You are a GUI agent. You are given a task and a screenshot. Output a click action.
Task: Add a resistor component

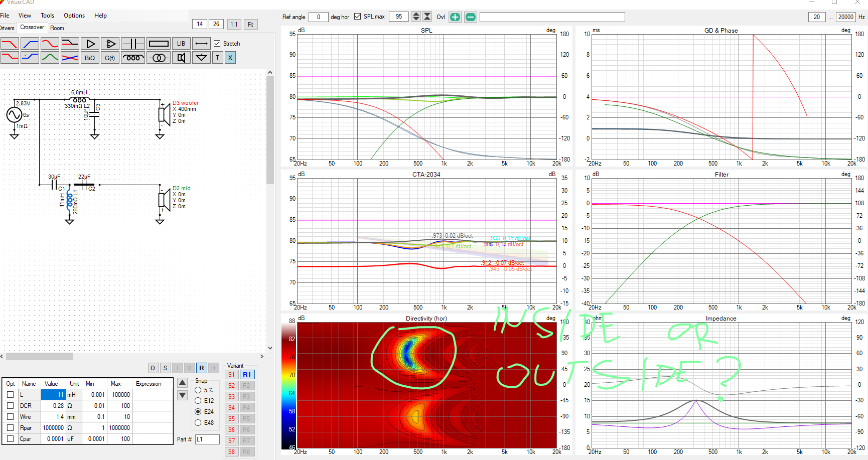(x=159, y=44)
